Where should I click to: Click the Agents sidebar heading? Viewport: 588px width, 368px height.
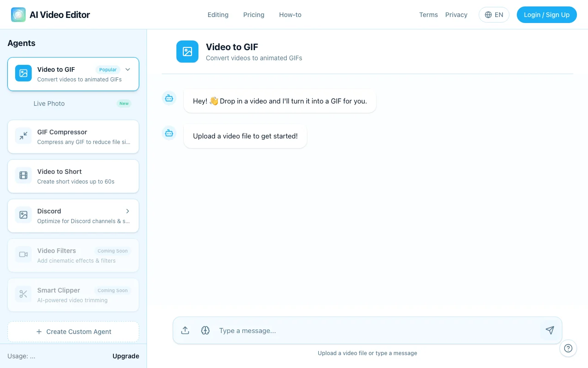coord(22,43)
